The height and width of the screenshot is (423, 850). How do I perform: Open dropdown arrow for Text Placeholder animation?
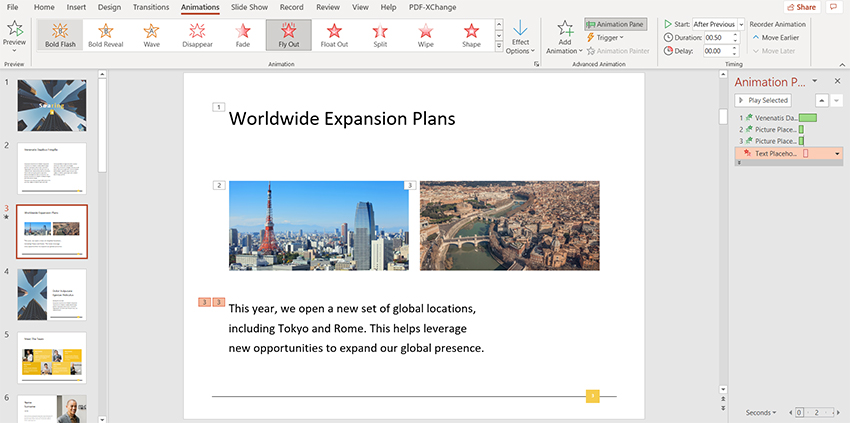point(837,153)
